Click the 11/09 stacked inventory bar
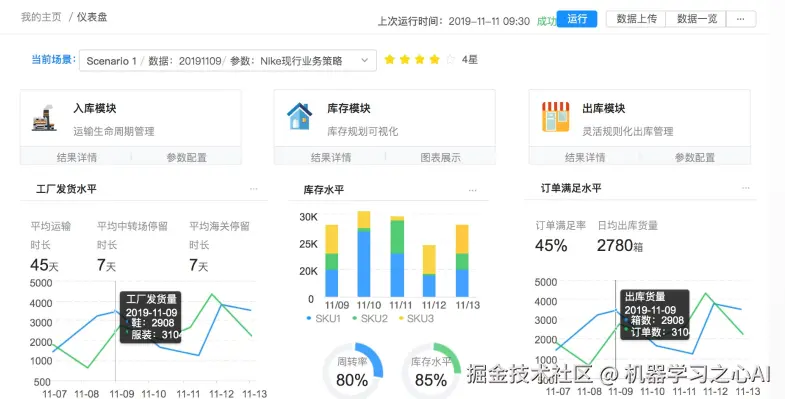The height and width of the screenshot is (399, 785). click(x=331, y=261)
